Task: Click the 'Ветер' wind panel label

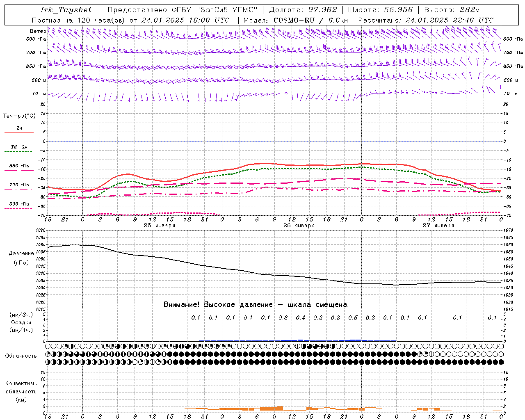Action: pyautogui.click(x=38, y=31)
